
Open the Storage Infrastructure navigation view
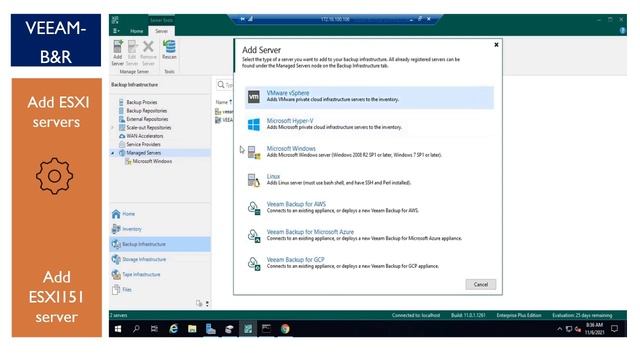[160, 259]
